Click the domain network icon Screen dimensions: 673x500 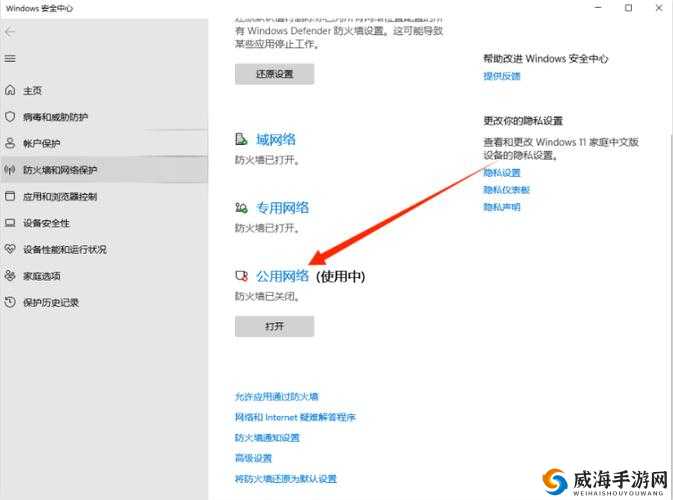[241, 139]
